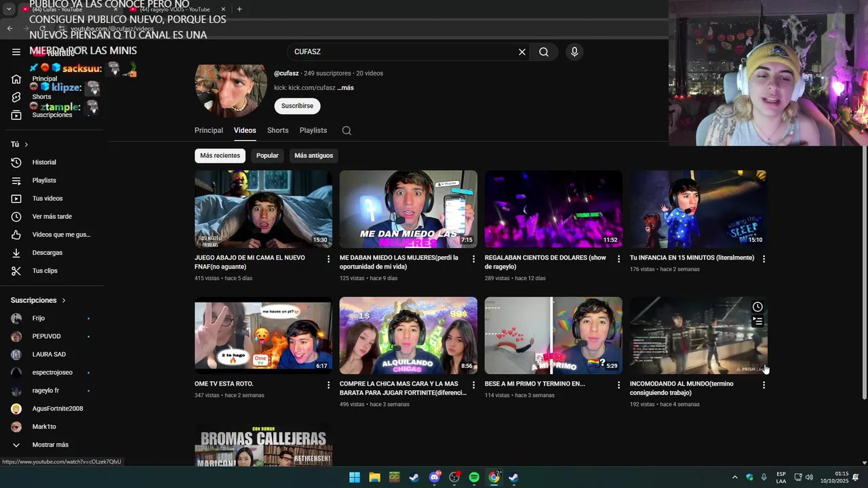Open the volume speaker tray icon
The width and height of the screenshot is (868, 488).
click(809, 477)
